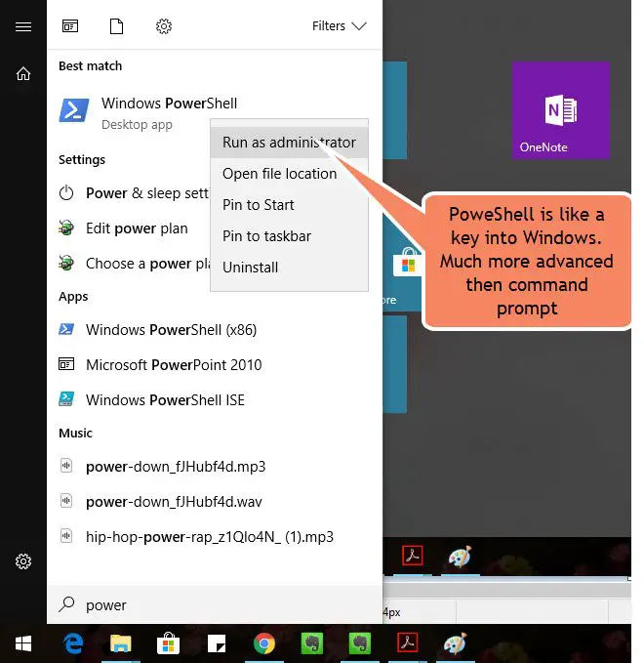The width and height of the screenshot is (644, 663).
Task: Click Paint palette icon in background window's taskbar
Action: tap(460, 556)
